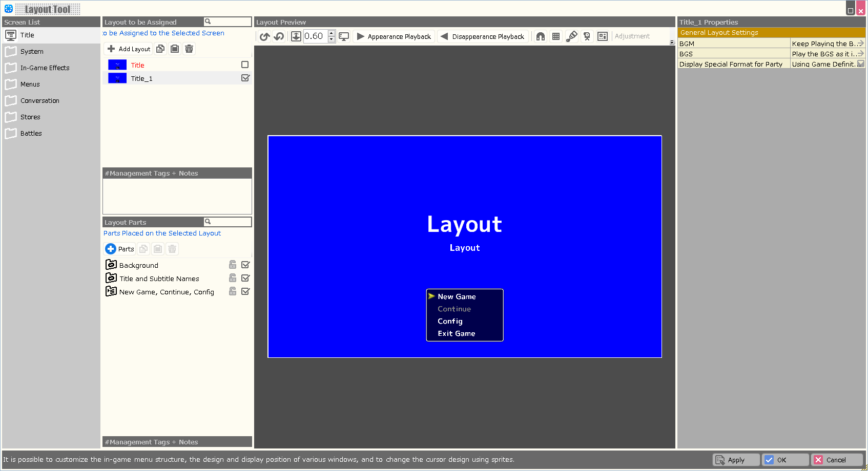Click the trash icon beside Add Layout

click(189, 49)
